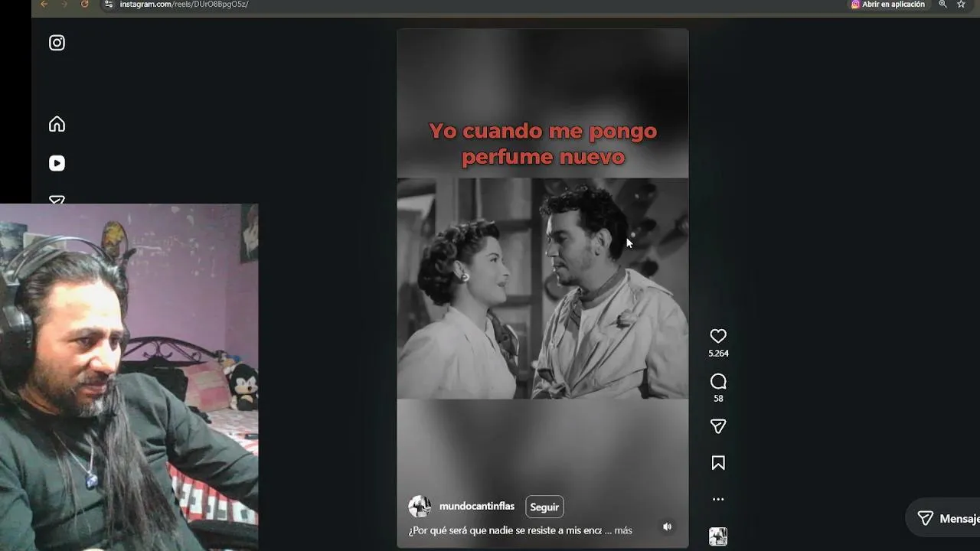Click the instagram.com address bar URL

pyautogui.click(x=184, y=5)
